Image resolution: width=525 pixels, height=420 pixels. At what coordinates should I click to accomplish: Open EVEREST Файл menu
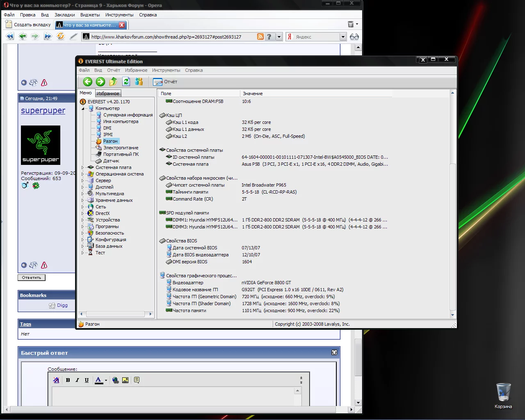[84, 70]
